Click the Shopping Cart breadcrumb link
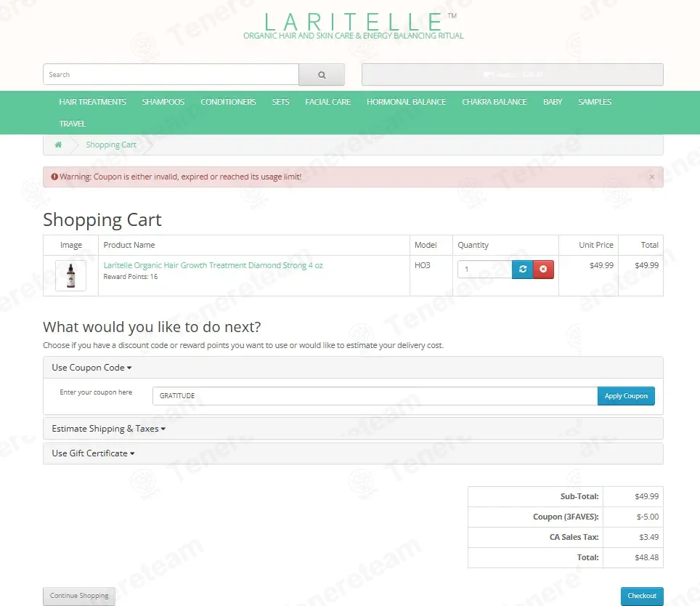Viewport: 700px width, 606px height. pos(111,145)
